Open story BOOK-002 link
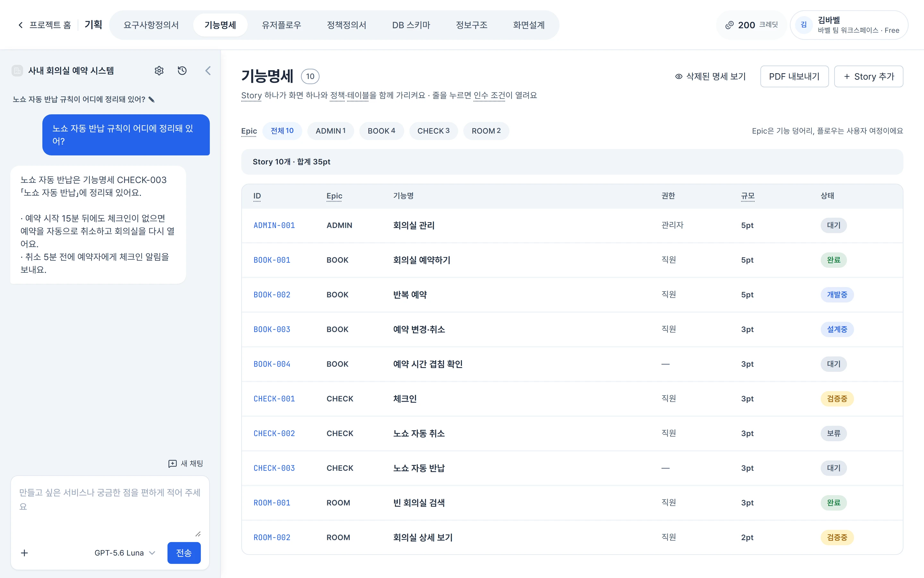Image resolution: width=924 pixels, height=578 pixels. pos(272,295)
